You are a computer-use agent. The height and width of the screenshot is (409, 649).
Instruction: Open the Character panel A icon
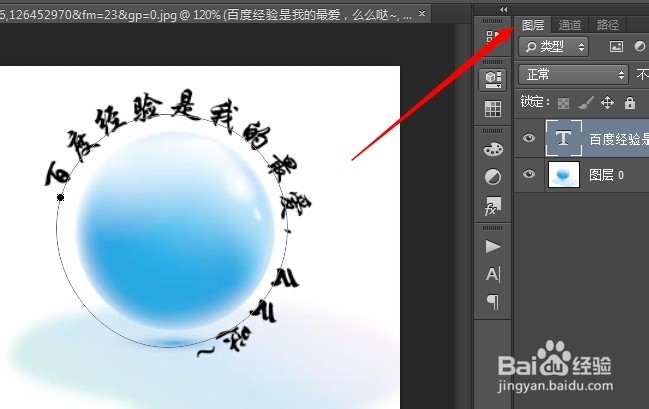[493, 274]
